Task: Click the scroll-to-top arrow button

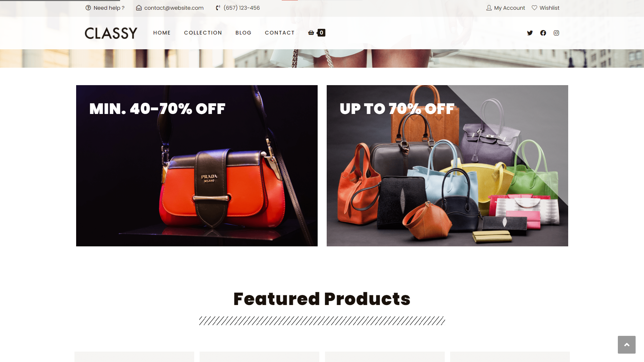Action: pos(627,345)
